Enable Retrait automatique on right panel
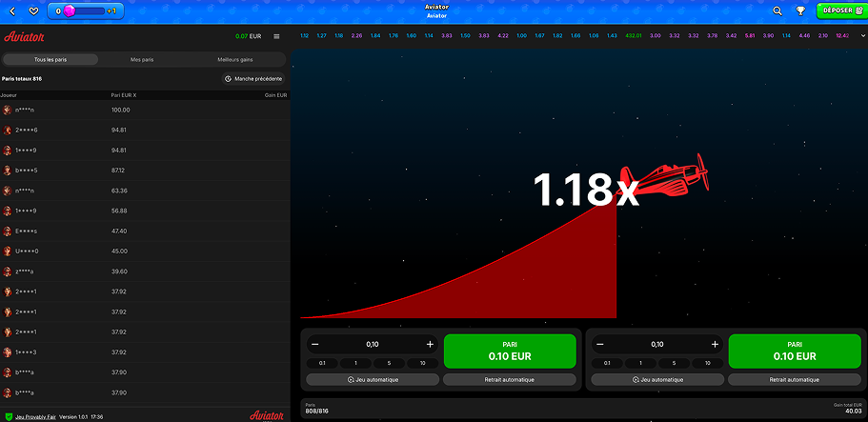Screen dimensions: 868x422 point(794,379)
